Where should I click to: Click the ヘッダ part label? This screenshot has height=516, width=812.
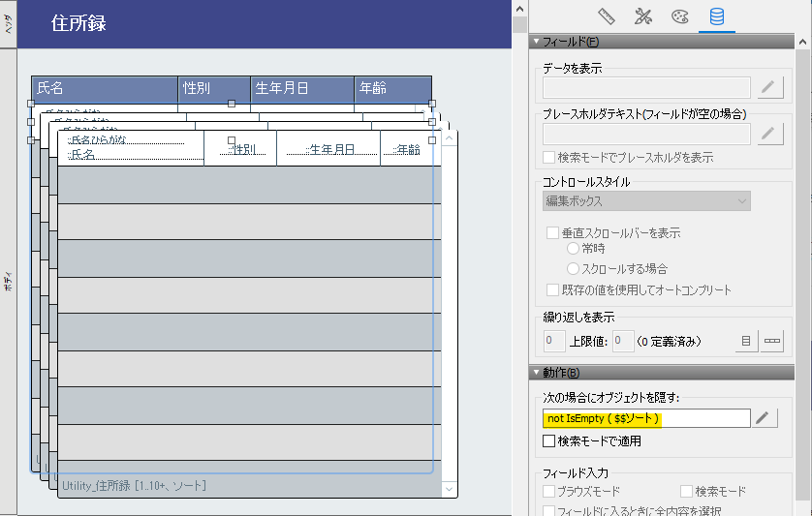[9, 24]
